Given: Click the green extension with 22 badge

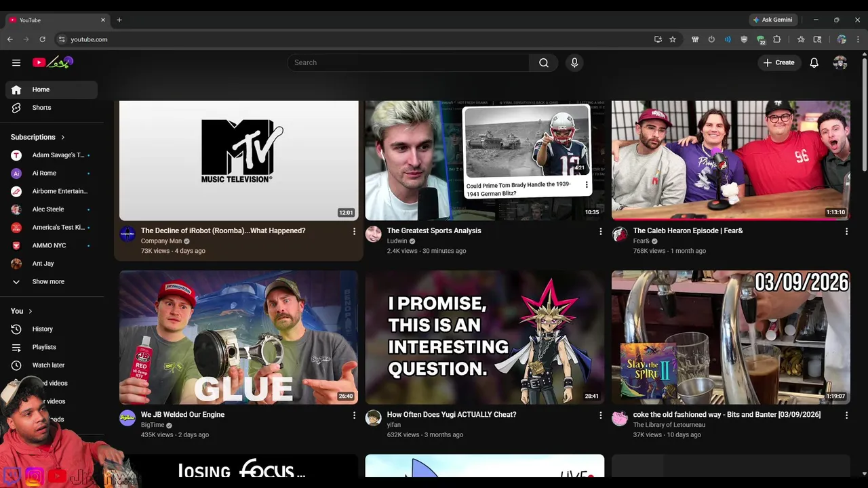Looking at the screenshot, I should click(x=761, y=40).
